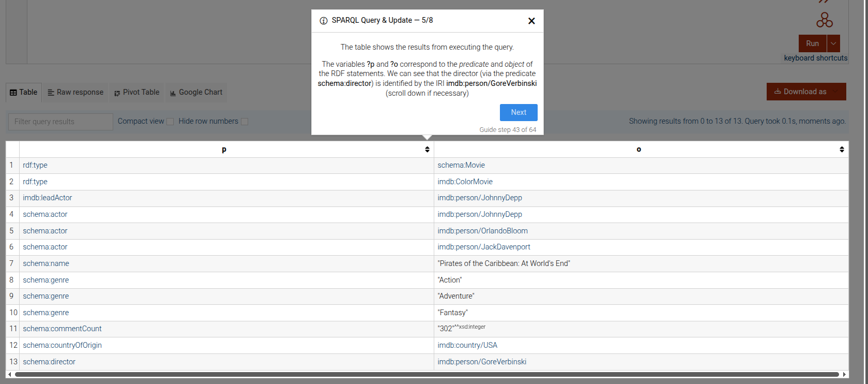Switch to the Raw response tab
The height and width of the screenshot is (384, 868).
(75, 92)
